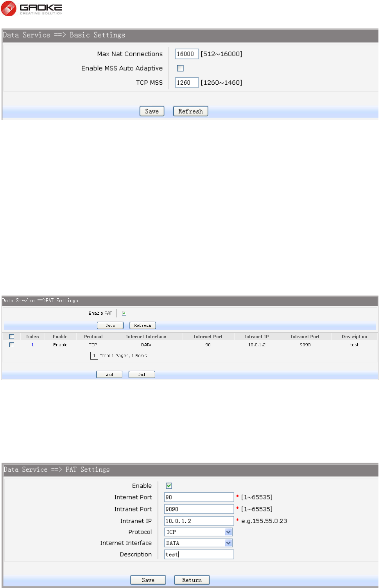Viewport: 380px width, 588px height.
Task: Click Refresh in PAT Settings list
Action: [143, 325]
